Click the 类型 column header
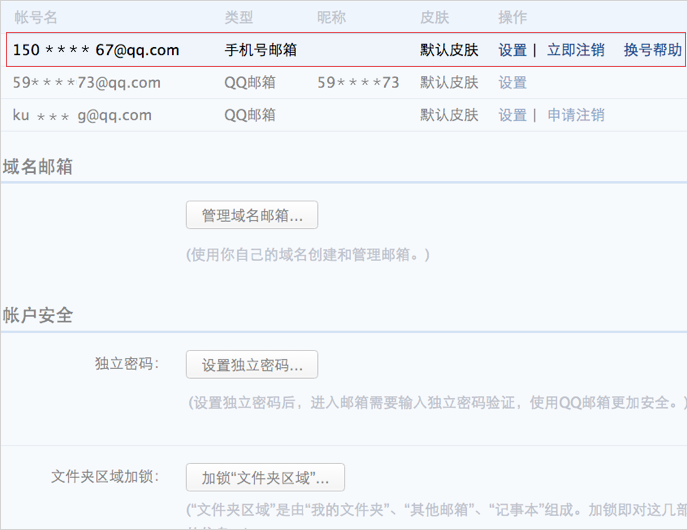The width and height of the screenshot is (688, 530). pos(239,18)
